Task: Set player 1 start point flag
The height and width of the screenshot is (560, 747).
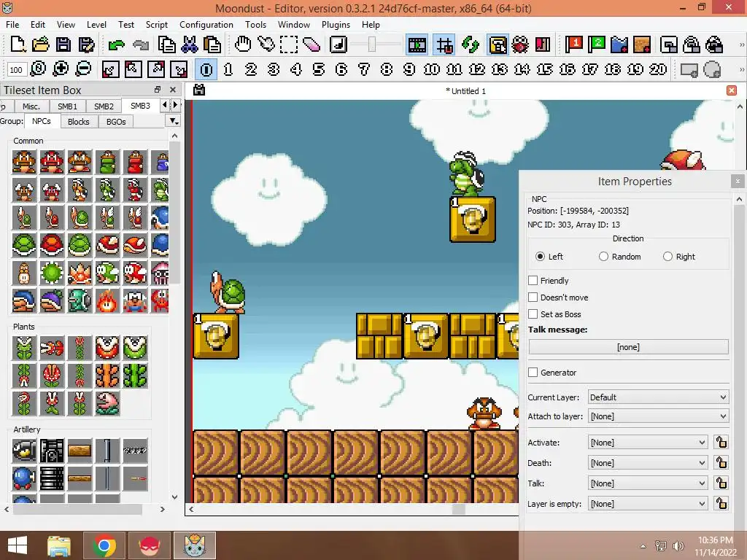Action: pos(573,44)
